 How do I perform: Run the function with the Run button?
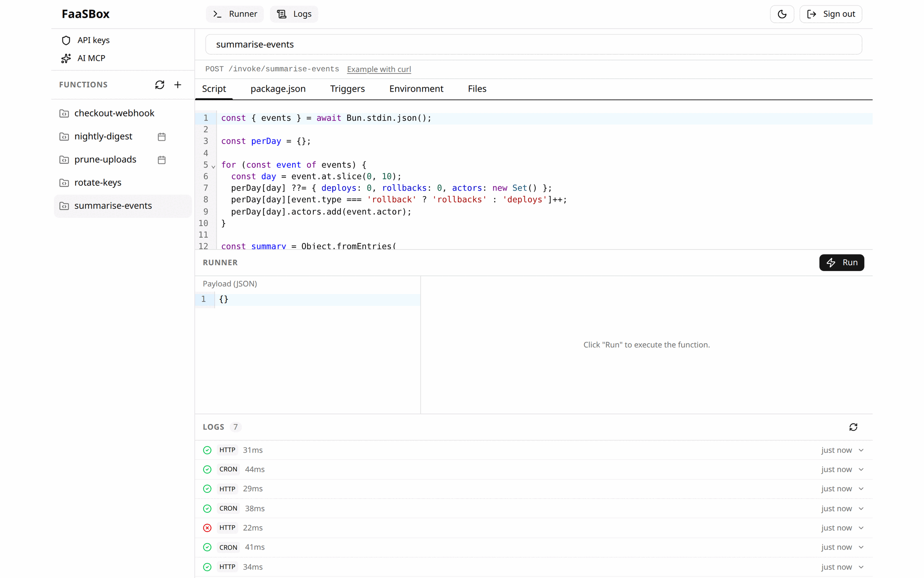tap(841, 262)
